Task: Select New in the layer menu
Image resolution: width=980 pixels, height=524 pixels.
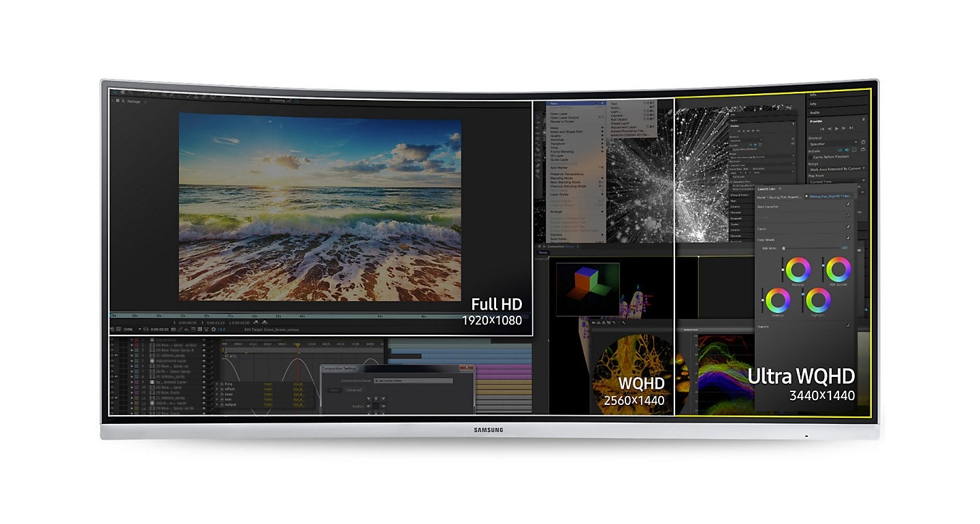Action: 575,104
